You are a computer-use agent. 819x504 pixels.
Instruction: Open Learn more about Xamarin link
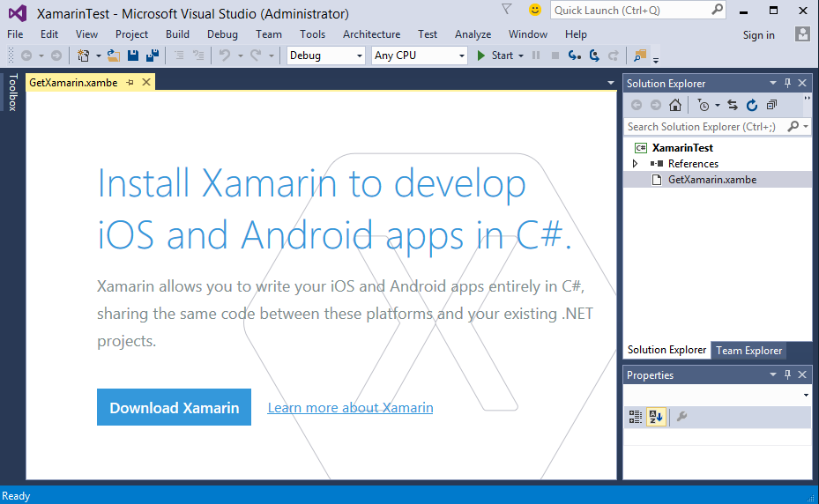(x=350, y=407)
